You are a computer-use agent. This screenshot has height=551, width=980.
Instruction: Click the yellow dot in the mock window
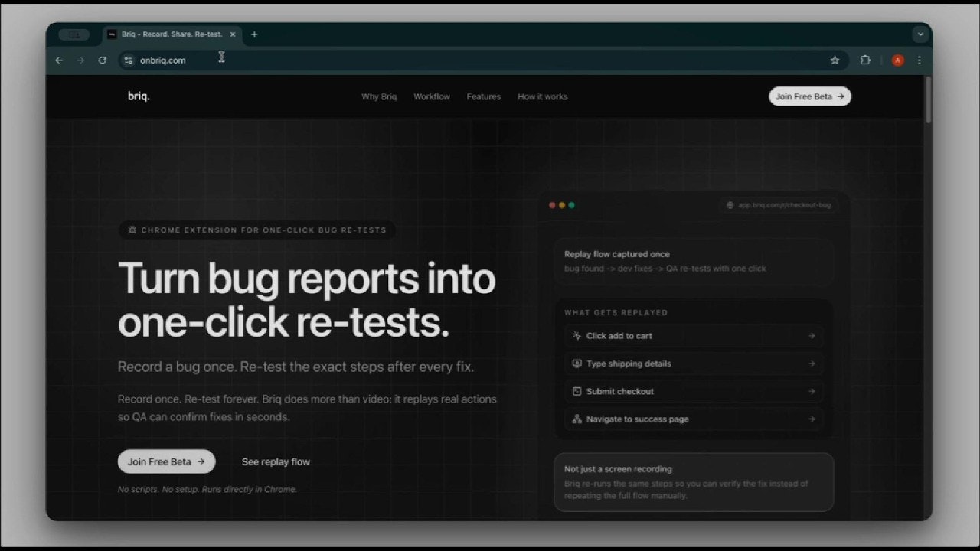pos(562,205)
